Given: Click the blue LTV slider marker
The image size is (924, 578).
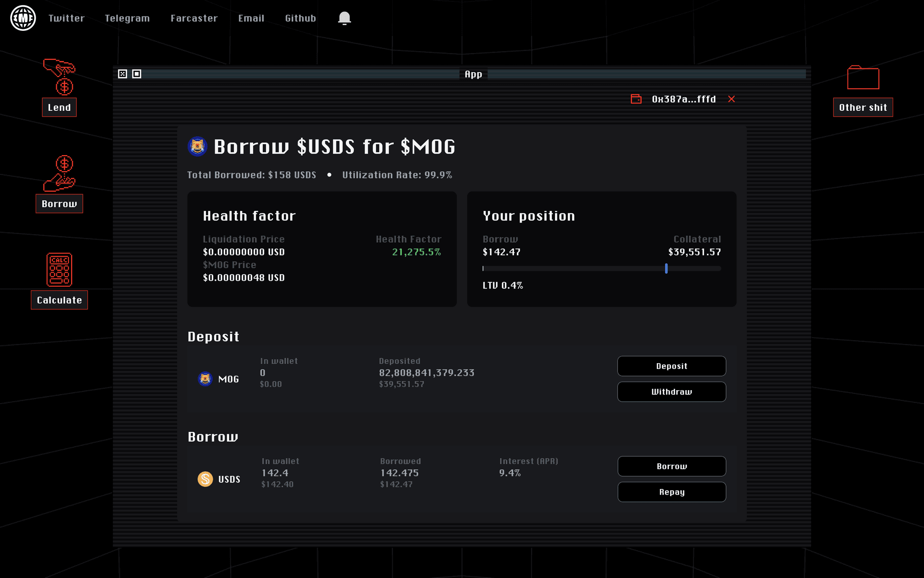Looking at the screenshot, I should (666, 268).
